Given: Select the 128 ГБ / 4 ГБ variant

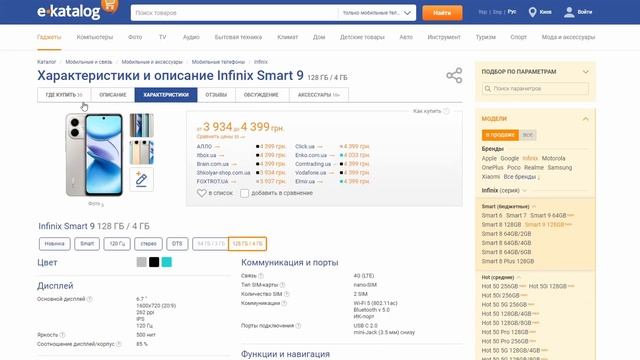Looking at the screenshot, I should tap(247, 244).
